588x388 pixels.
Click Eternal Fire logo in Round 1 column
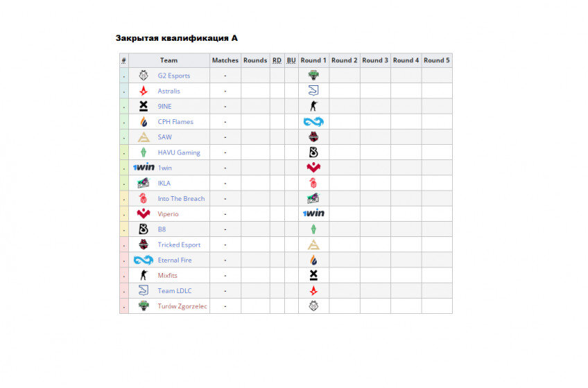[313, 121]
